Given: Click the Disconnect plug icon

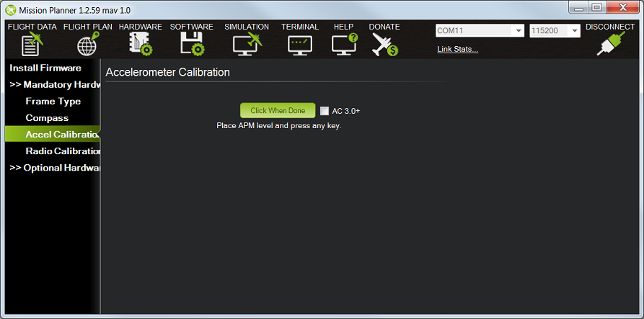Looking at the screenshot, I should point(610,43).
